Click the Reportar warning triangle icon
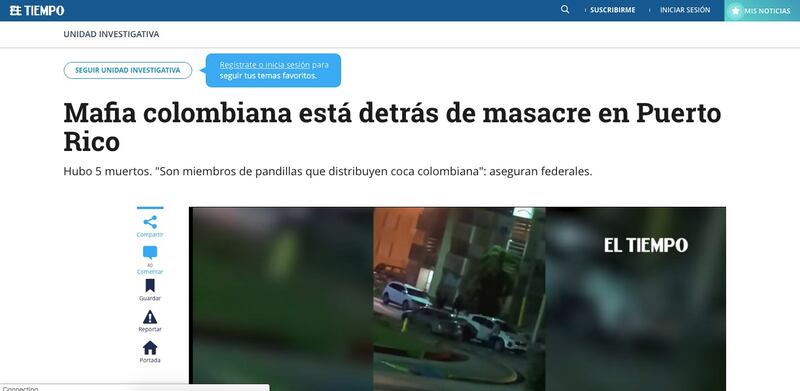Screen dimensions: 800x391 point(150,317)
